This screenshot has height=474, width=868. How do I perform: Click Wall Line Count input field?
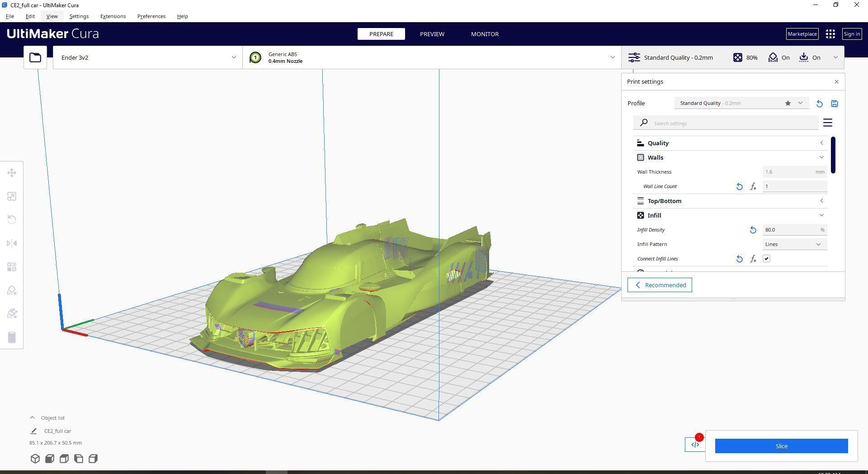pyautogui.click(x=794, y=186)
